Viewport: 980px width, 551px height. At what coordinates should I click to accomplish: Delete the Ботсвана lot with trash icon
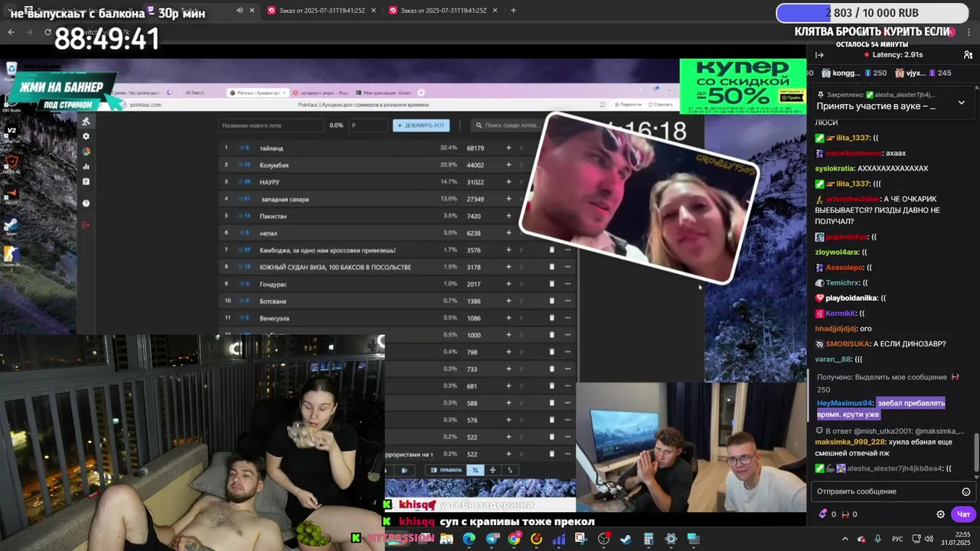pos(551,301)
